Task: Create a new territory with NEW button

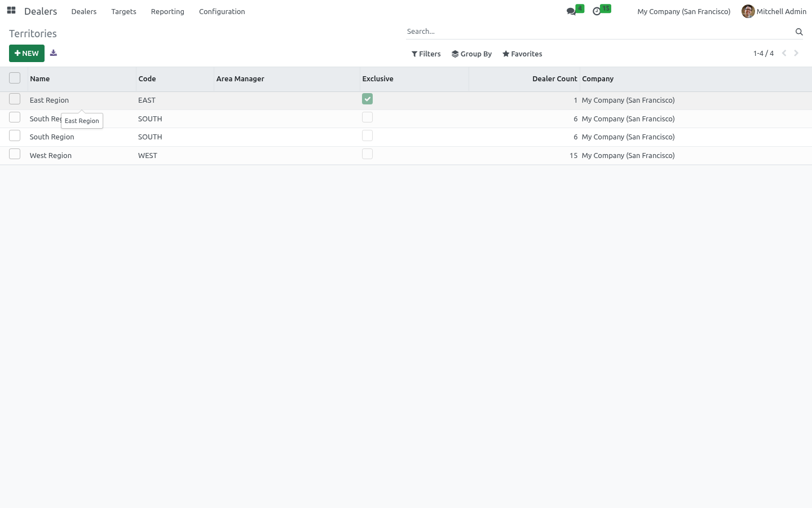Action: coord(27,53)
